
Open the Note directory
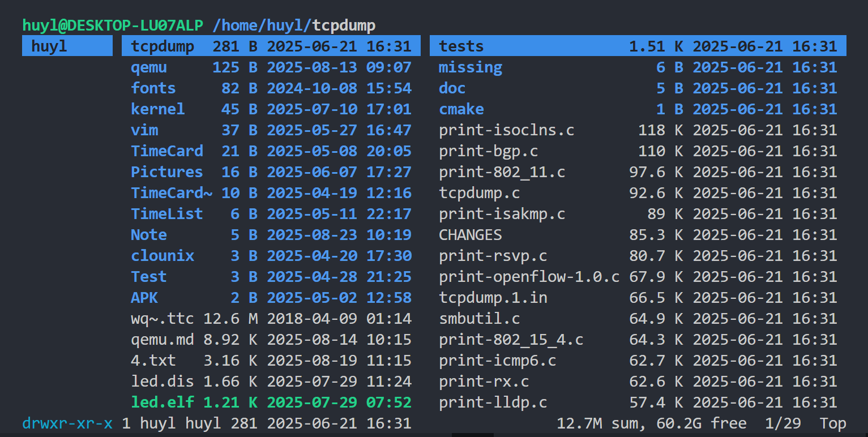coord(271,235)
